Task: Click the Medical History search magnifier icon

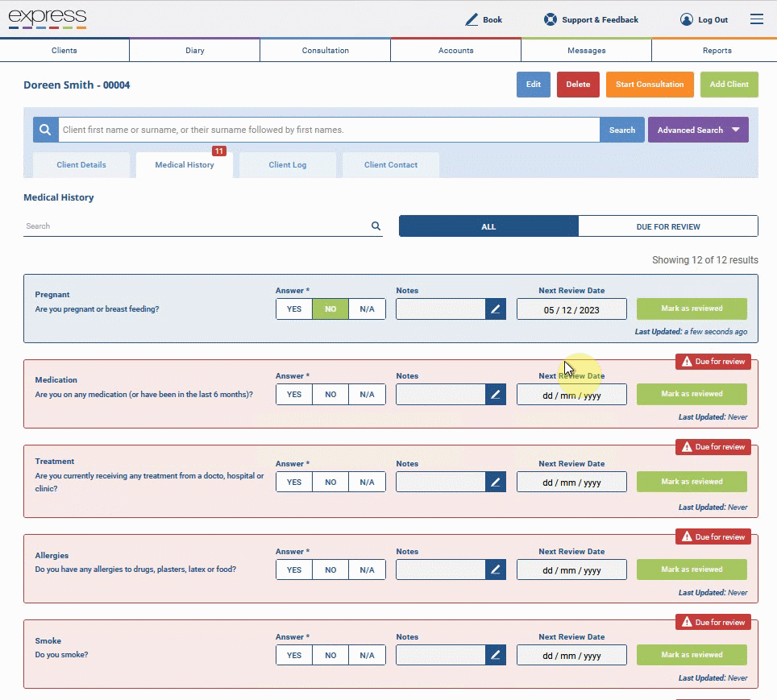Action: tap(376, 226)
